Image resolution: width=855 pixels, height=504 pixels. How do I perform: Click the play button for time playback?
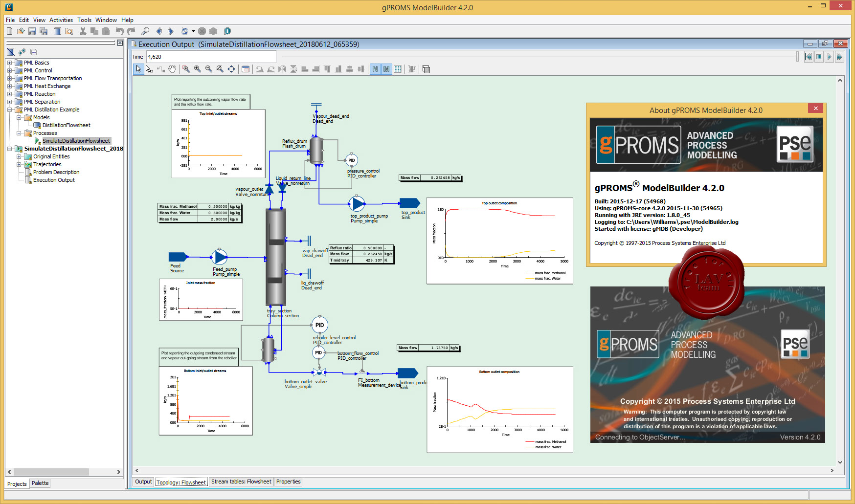829,57
